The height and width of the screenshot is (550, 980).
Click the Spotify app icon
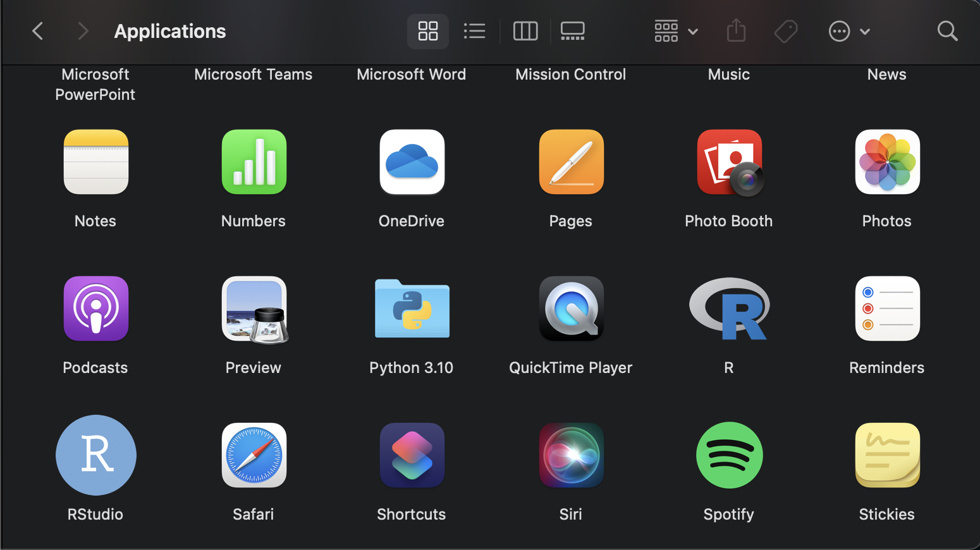coord(730,455)
